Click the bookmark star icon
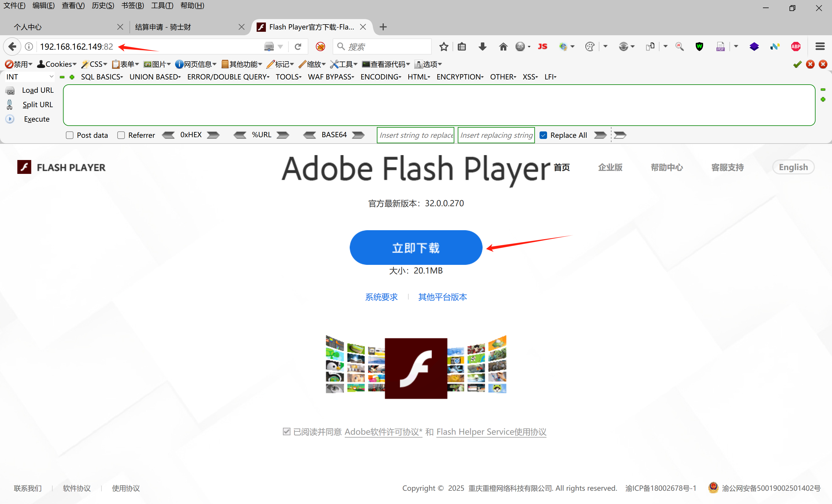The width and height of the screenshot is (832, 504). pos(444,47)
